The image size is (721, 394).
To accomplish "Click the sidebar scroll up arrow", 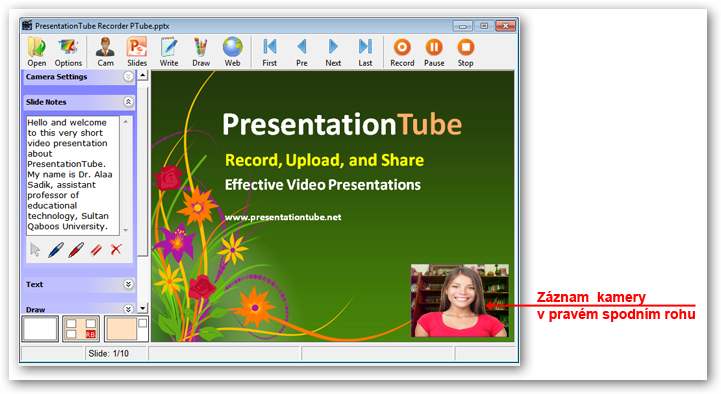I will click(143, 75).
